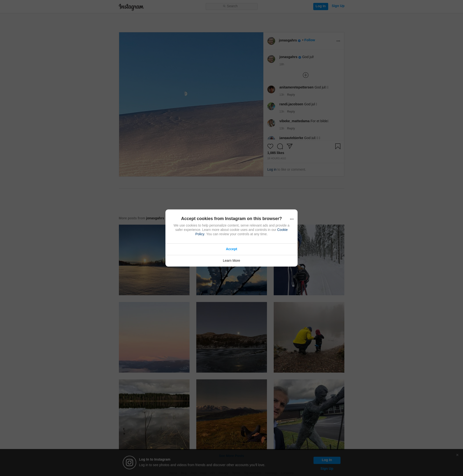The image size is (463, 476).
Task: Follow the jonasgahrs account
Action: tap(309, 40)
